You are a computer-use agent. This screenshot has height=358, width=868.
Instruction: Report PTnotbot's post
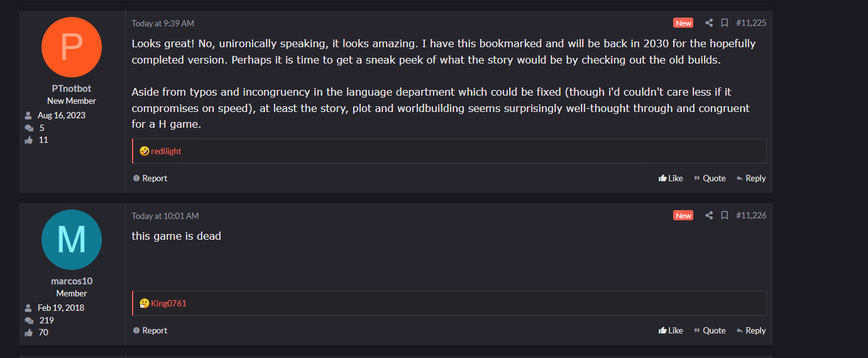150,178
